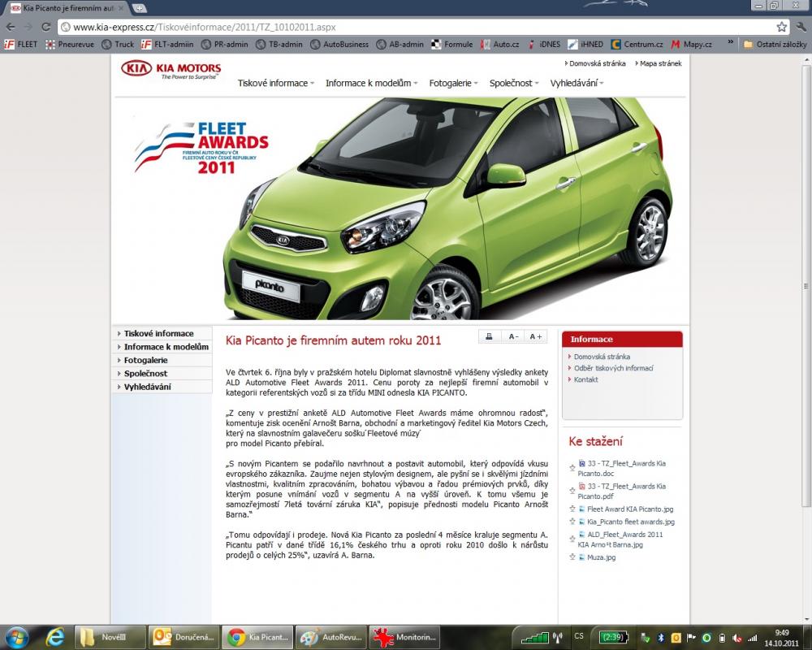This screenshot has height=650, width=812.
Task: Go to Domovská stránka in the page header
Action: point(595,63)
